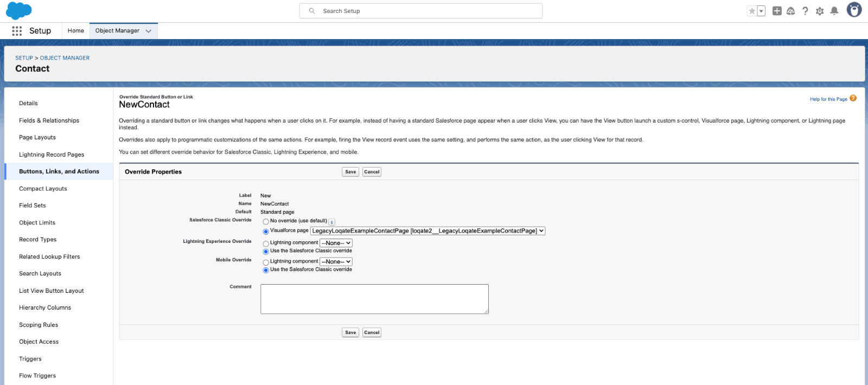Select Use the Salesforce Classic override for Lightning Experience
Image resolution: width=868 pixels, height=385 pixels.
click(x=266, y=252)
